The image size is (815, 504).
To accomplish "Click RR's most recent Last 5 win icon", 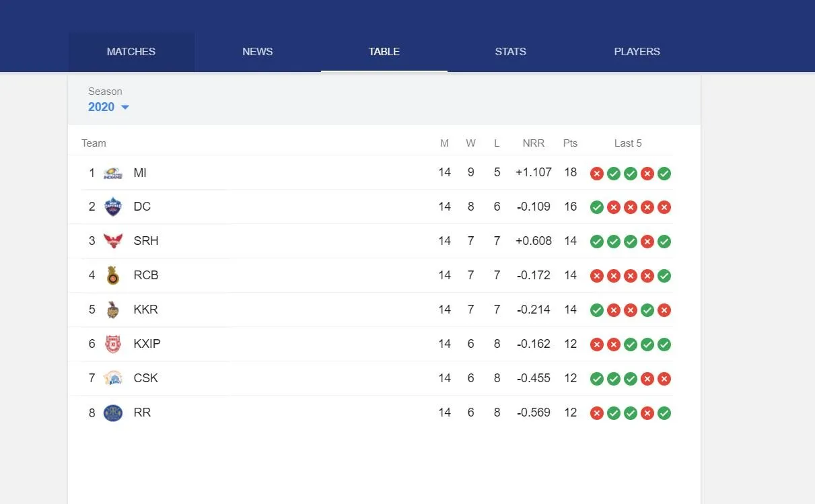I will (x=664, y=413).
